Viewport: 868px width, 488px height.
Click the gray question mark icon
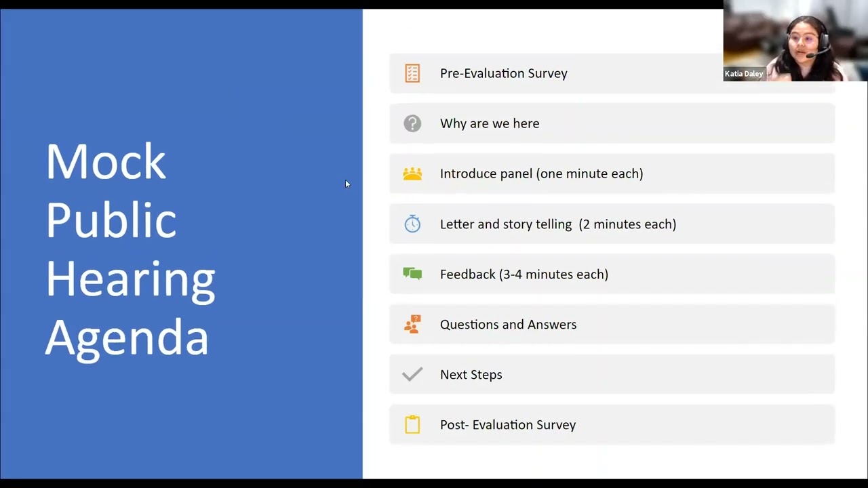[x=412, y=123]
